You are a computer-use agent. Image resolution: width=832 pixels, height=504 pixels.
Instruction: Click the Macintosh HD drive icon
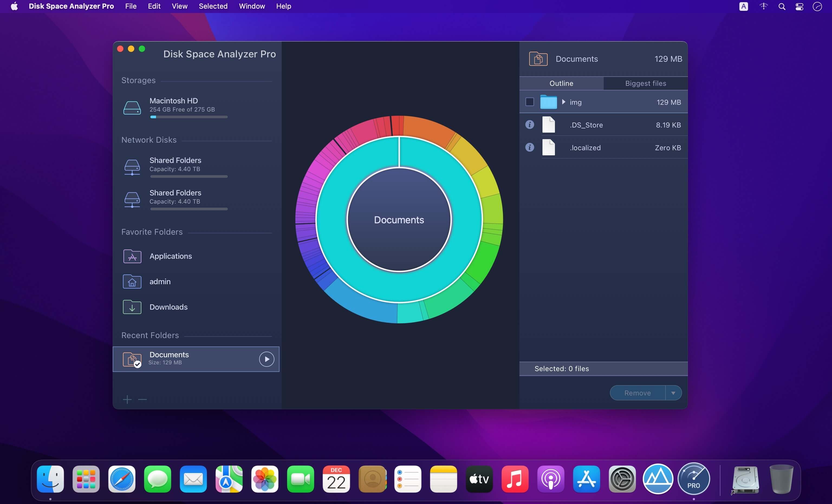(132, 108)
